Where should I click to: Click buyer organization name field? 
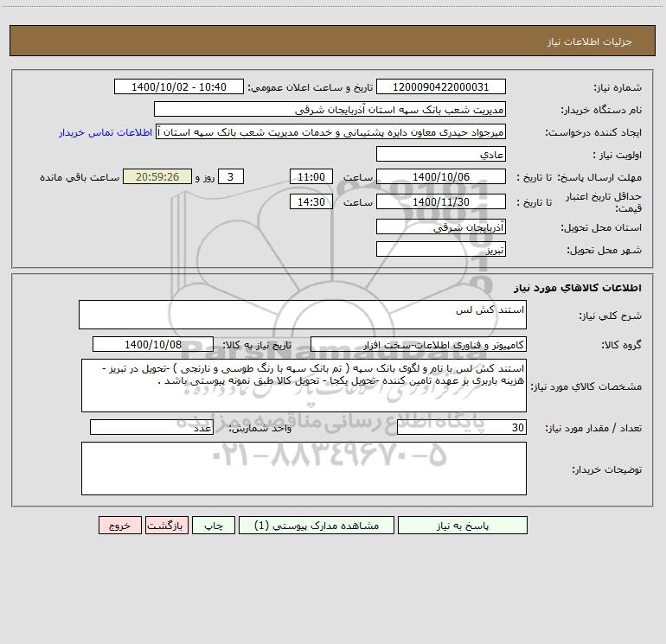point(330,109)
